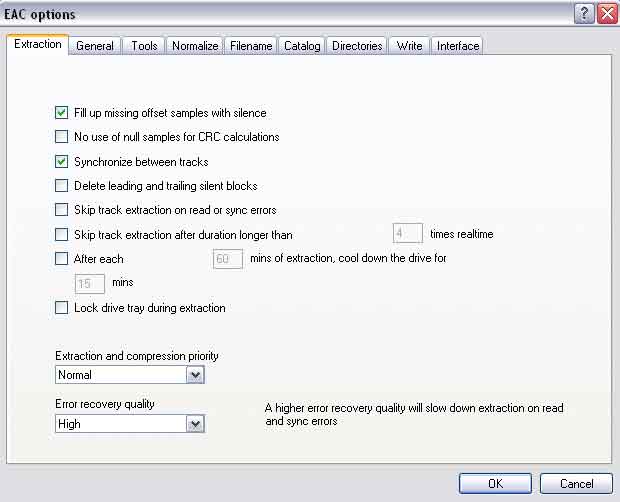This screenshot has width=620, height=502.
Task: Click the help question mark icon
Action: click(x=584, y=14)
